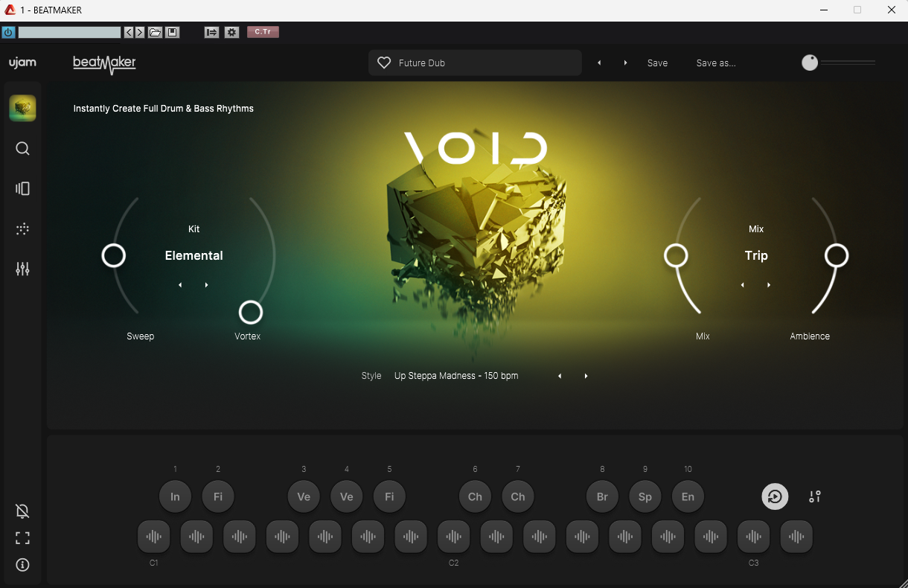The width and height of the screenshot is (908, 588).
Task: Click the C.Tr button
Action: pyautogui.click(x=263, y=32)
